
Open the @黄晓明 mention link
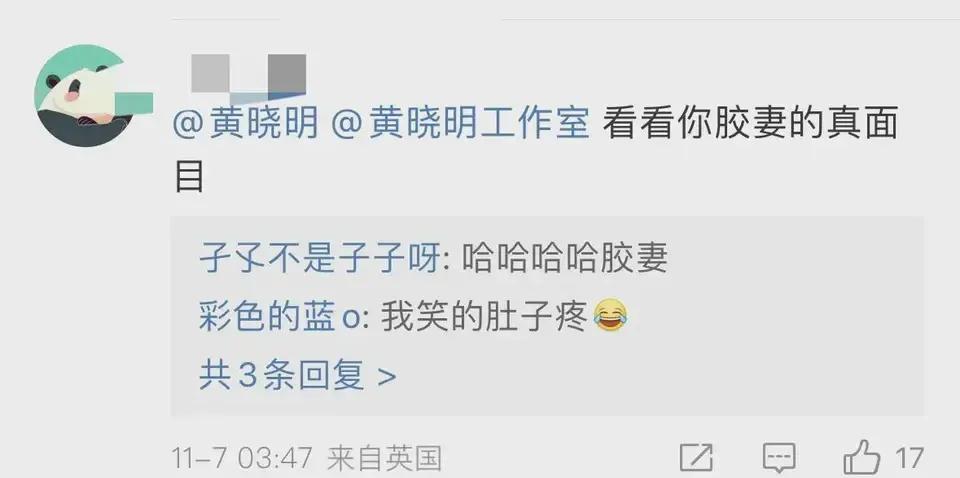(246, 123)
